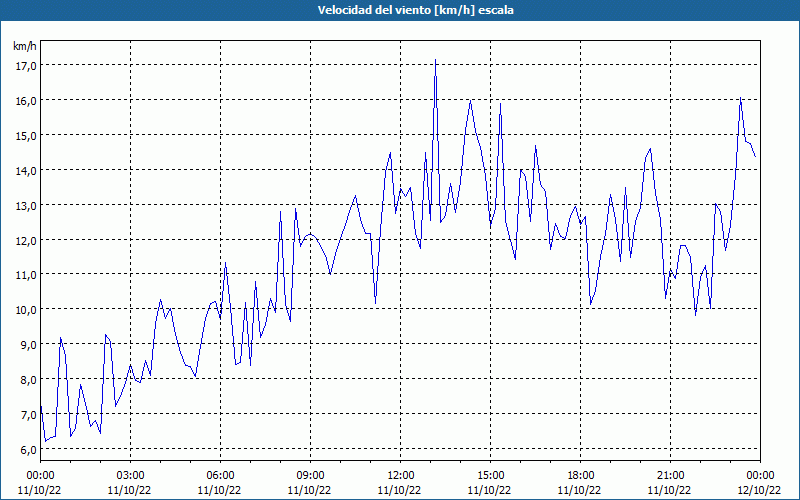Select the 8,0 y-axis label
The image size is (800, 500).
[28, 380]
